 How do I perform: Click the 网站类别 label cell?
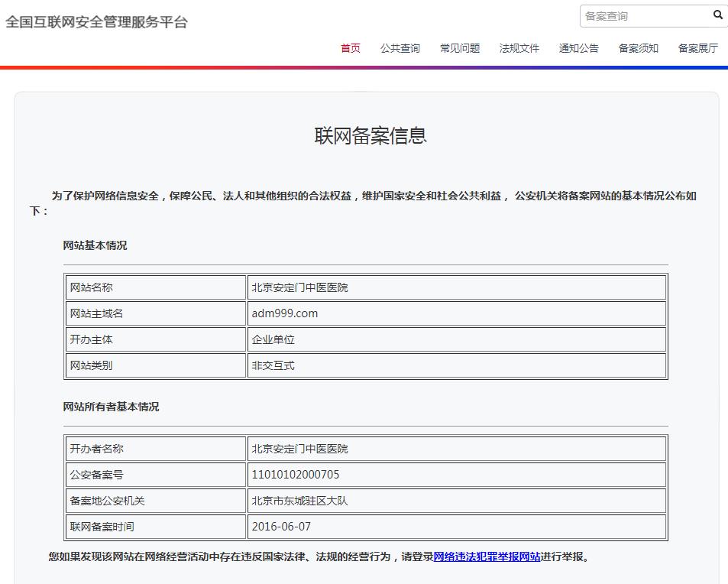[x=156, y=365]
